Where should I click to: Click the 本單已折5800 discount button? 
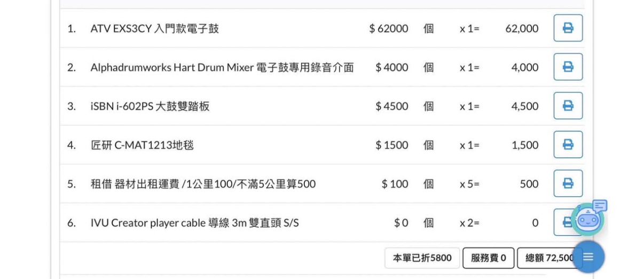coord(422,258)
